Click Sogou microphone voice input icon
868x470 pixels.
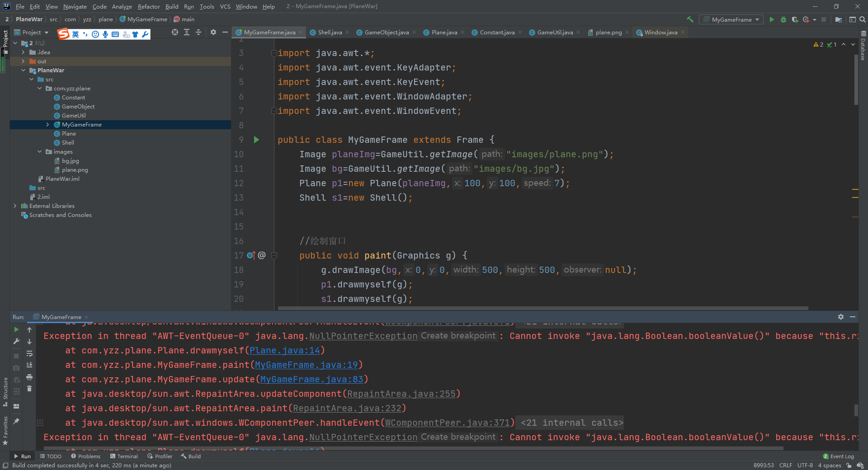[x=105, y=34]
